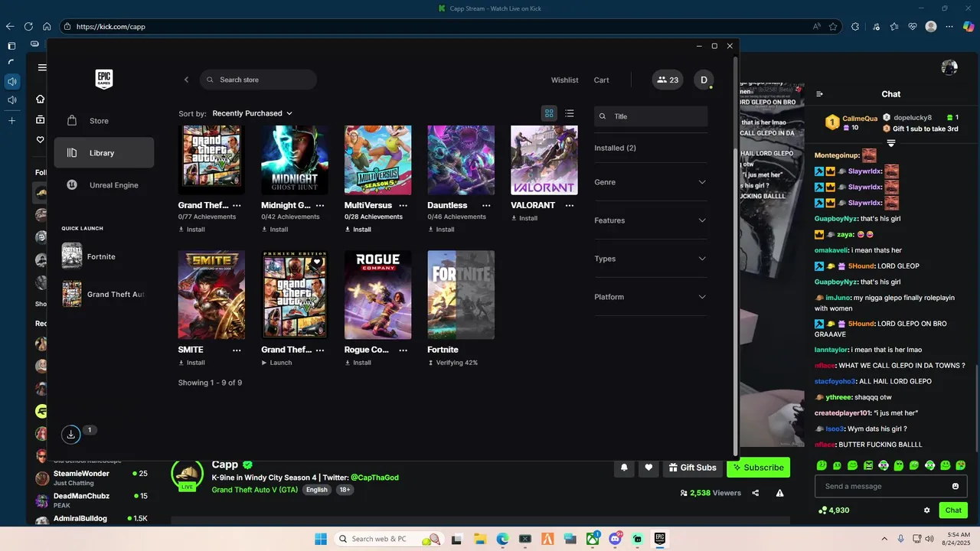Viewport: 980px width, 551px height.
Task: Open the Recently Purchased sort dropdown
Action: (253, 113)
